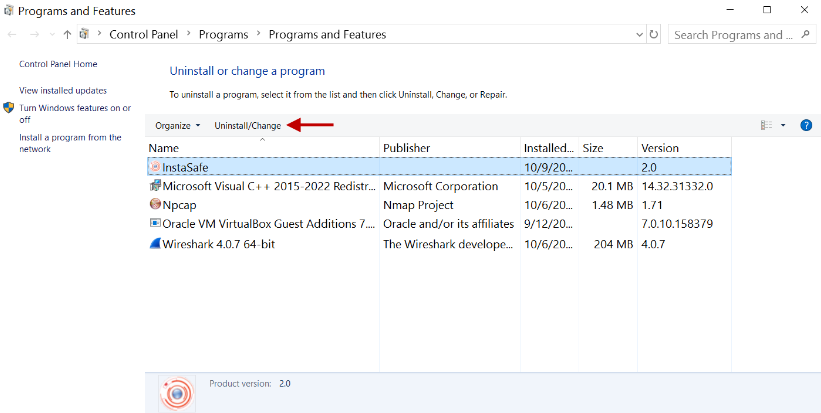Click version 14.32.31332.0 cell
The image size is (821, 413).
click(677, 186)
